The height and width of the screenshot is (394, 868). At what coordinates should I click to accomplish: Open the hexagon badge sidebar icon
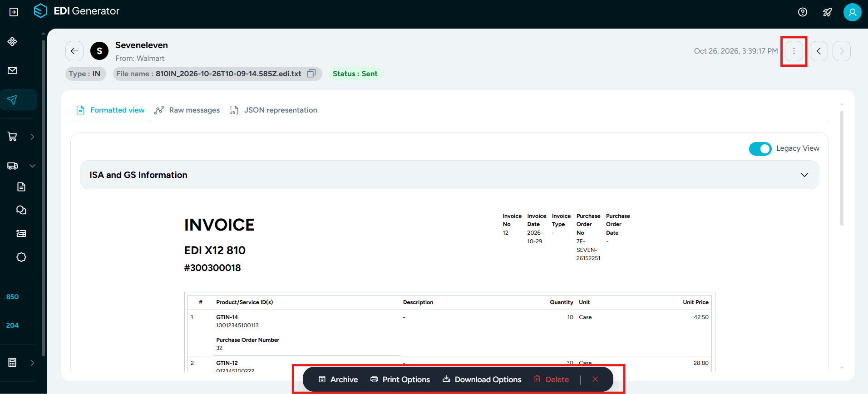click(21, 257)
